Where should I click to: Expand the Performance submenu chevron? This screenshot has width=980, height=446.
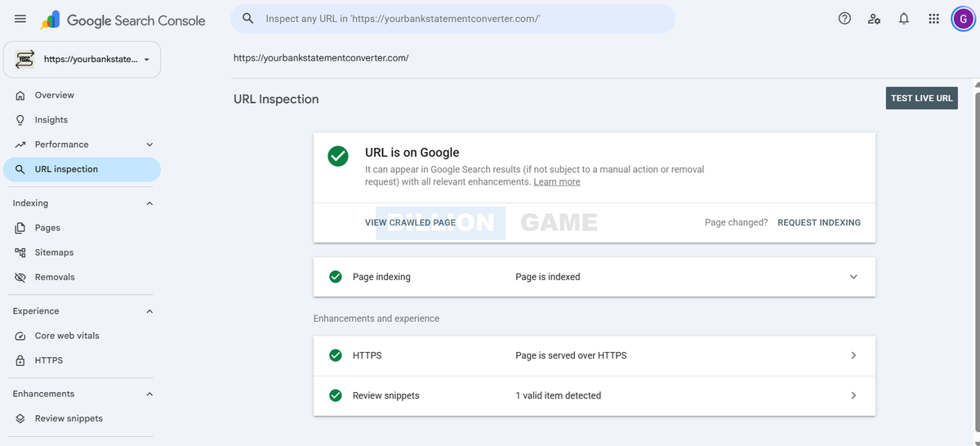pyautogui.click(x=149, y=145)
